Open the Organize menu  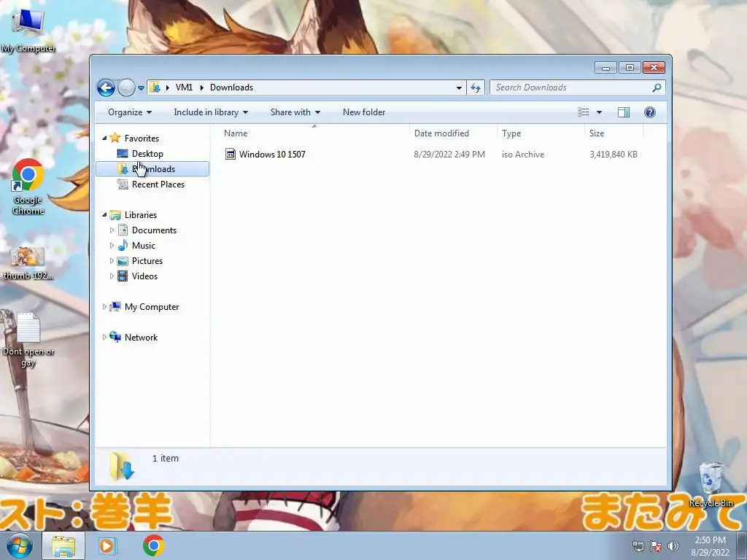coord(130,112)
